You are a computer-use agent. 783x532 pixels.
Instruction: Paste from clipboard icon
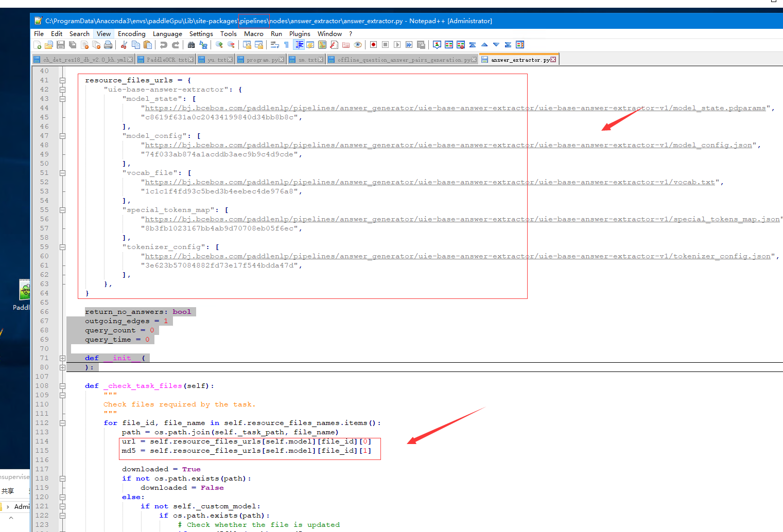click(x=148, y=45)
